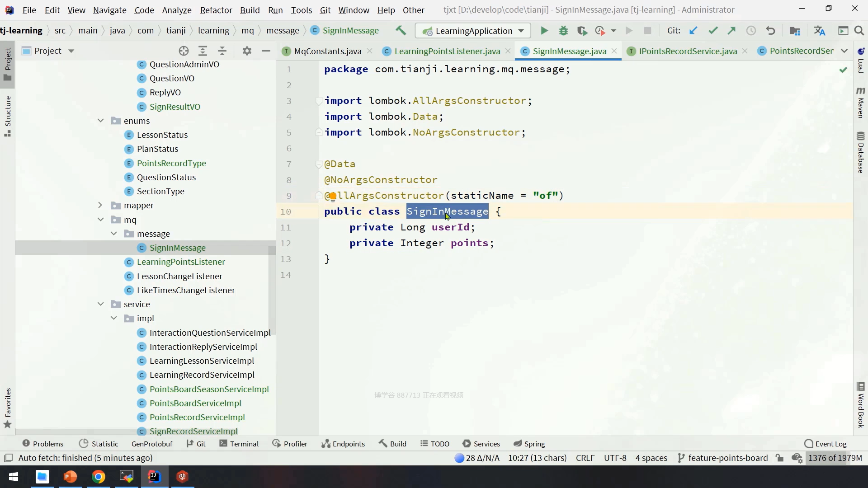Screen dimensions: 868x488
Task: Click the memory usage indicator bar
Action: pyautogui.click(x=835, y=458)
